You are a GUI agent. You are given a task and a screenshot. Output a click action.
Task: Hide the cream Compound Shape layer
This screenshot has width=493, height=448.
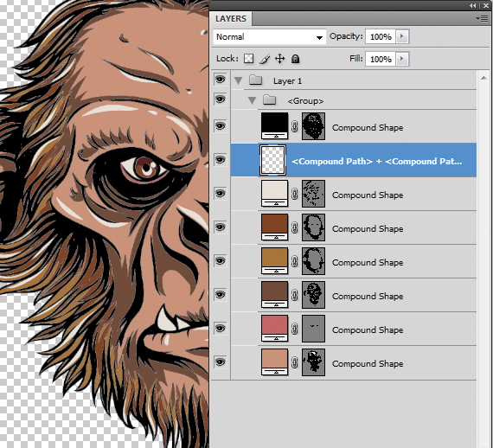tap(220, 194)
